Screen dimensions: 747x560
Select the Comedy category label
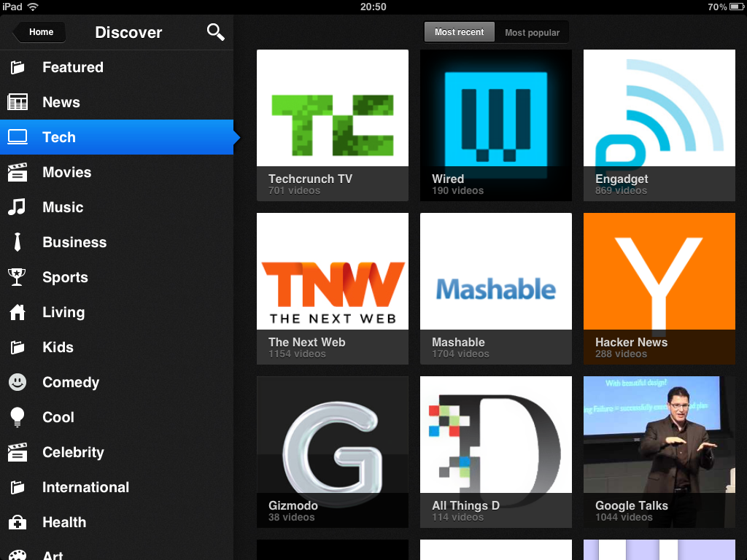pos(71,382)
